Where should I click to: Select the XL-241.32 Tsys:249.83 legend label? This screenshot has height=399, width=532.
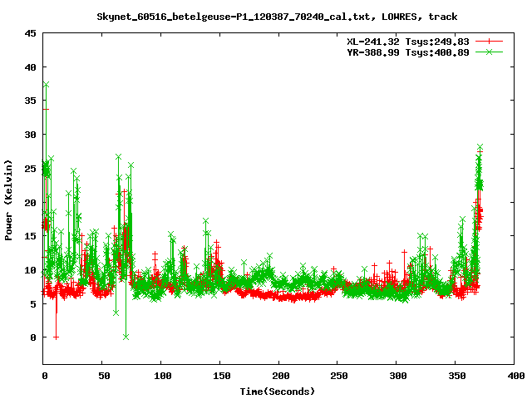[408, 42]
